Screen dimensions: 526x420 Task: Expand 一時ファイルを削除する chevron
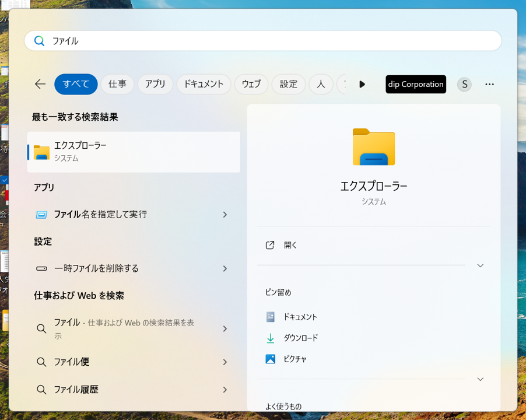[x=225, y=269]
